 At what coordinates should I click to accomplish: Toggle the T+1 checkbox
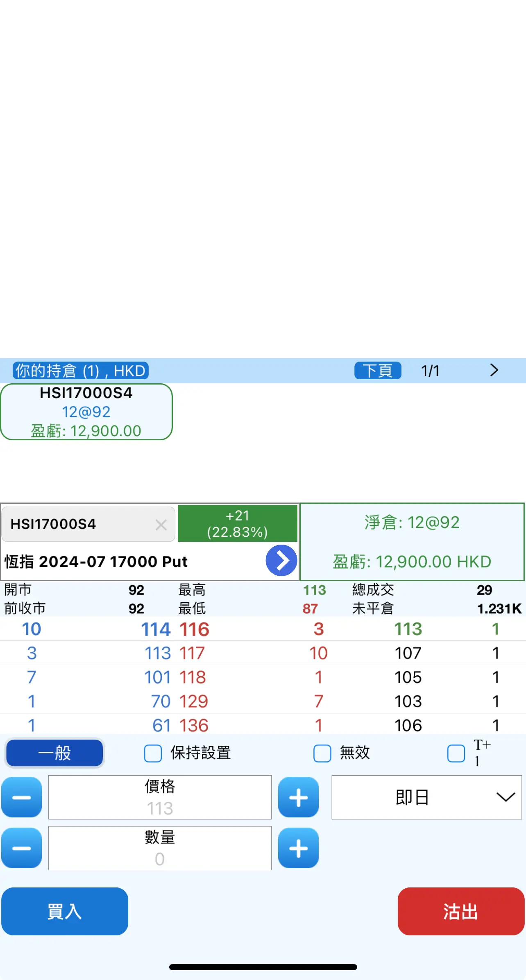tap(456, 753)
